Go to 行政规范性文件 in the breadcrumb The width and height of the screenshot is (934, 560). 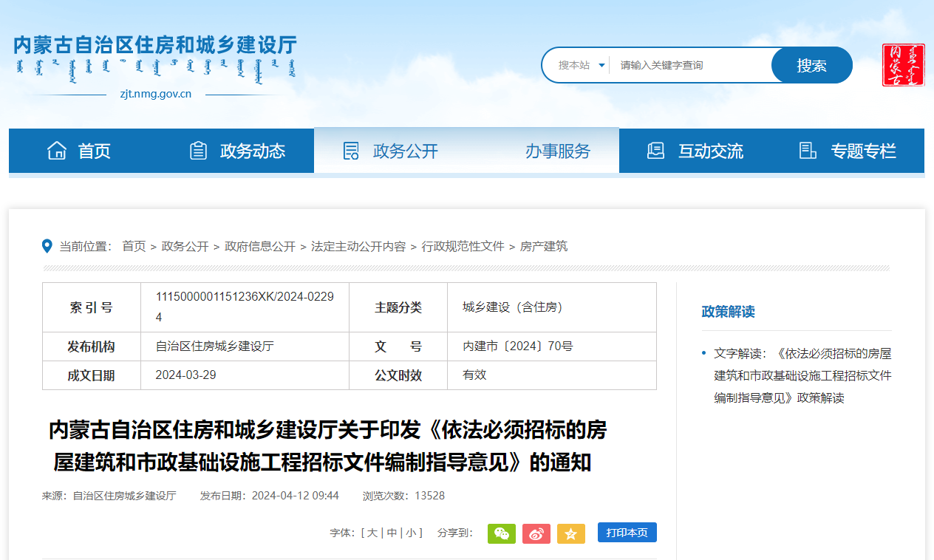click(463, 247)
